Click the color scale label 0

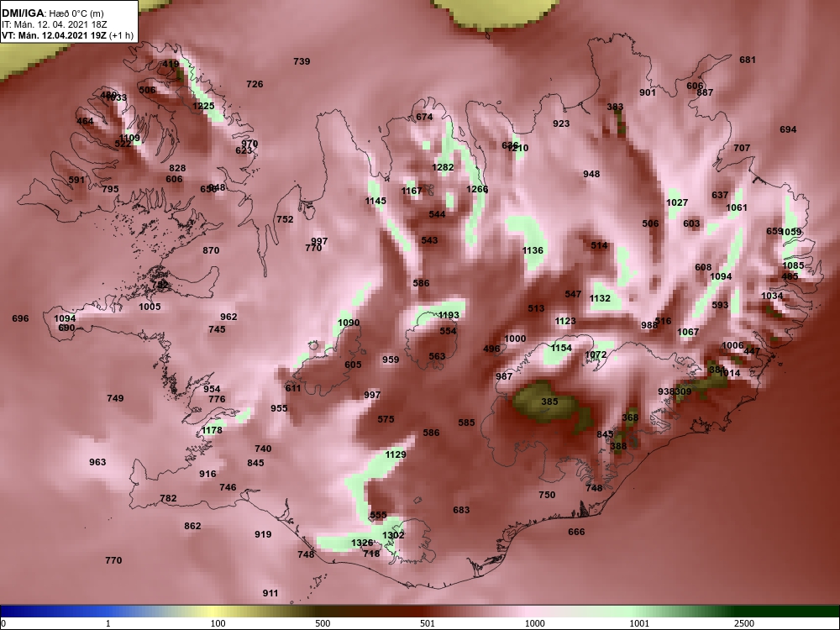click(3, 623)
